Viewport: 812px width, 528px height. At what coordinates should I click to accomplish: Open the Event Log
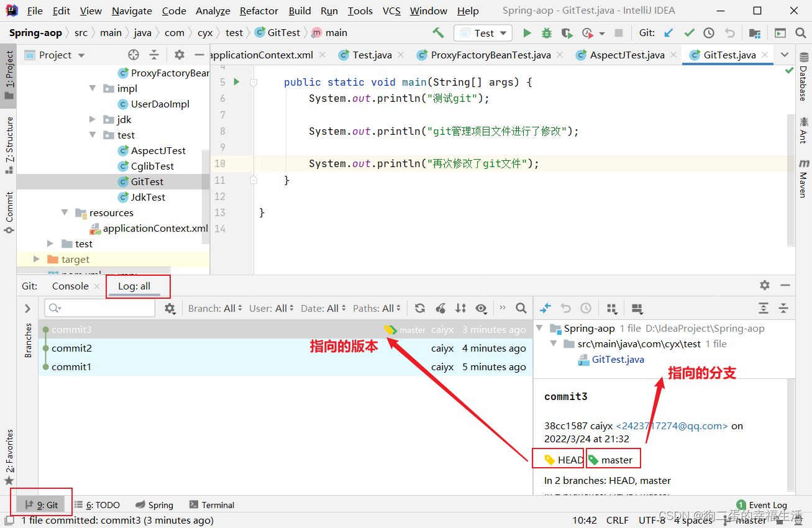click(x=762, y=504)
